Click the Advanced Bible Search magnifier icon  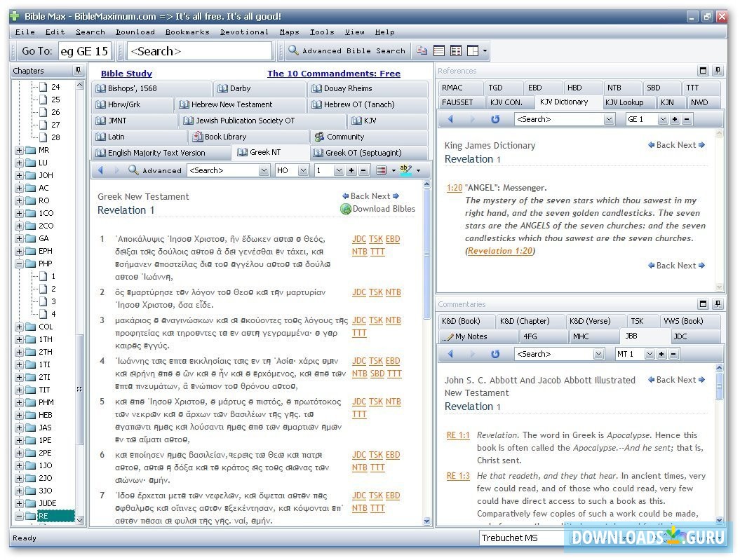(x=294, y=50)
